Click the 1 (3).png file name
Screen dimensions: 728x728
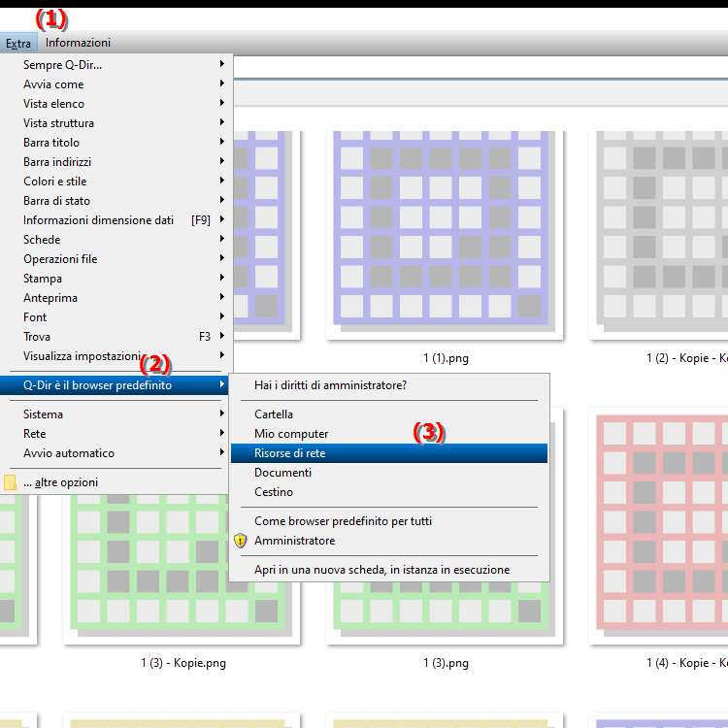tap(446, 663)
